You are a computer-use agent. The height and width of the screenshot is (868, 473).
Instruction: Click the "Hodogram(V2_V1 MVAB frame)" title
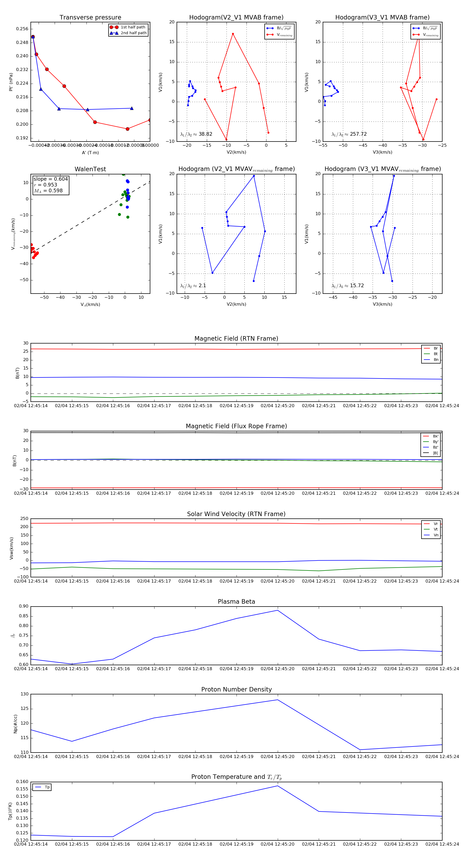tap(236, 18)
